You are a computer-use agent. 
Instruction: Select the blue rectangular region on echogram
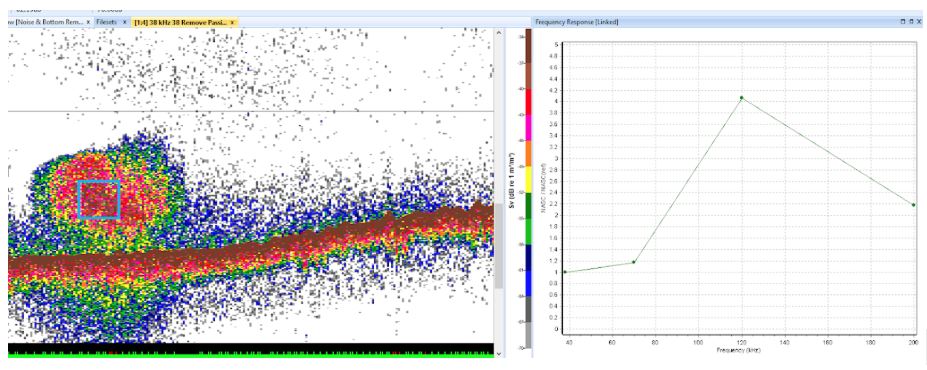(x=99, y=199)
